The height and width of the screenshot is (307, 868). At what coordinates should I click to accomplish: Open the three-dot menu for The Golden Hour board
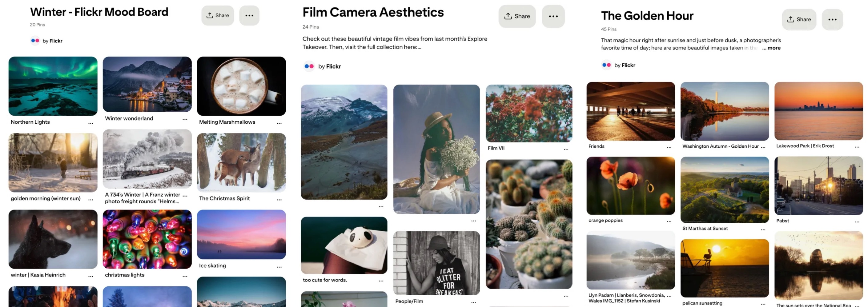point(832,19)
